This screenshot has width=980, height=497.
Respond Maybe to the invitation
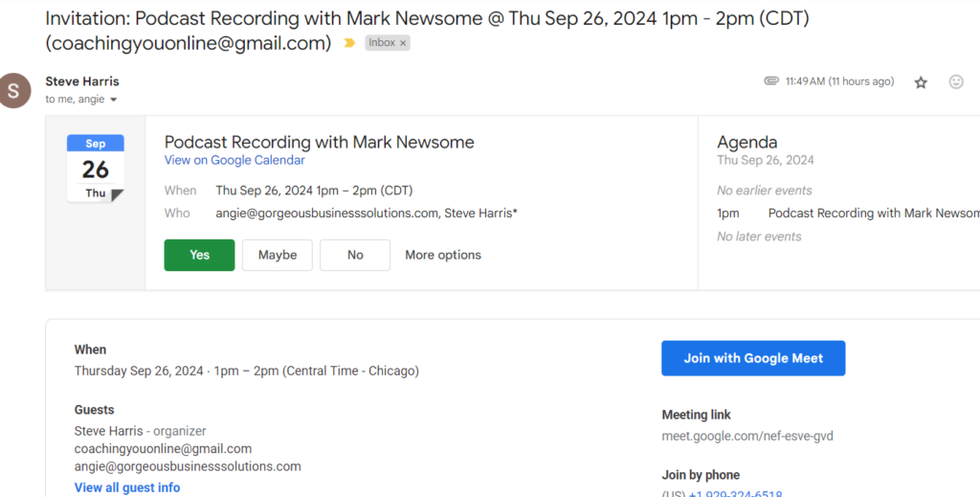pyautogui.click(x=277, y=255)
